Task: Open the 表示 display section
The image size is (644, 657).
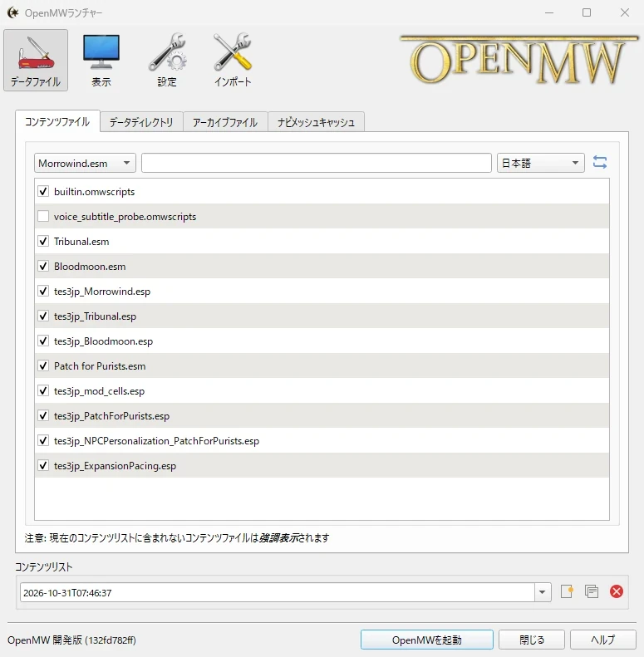Action: [x=101, y=60]
